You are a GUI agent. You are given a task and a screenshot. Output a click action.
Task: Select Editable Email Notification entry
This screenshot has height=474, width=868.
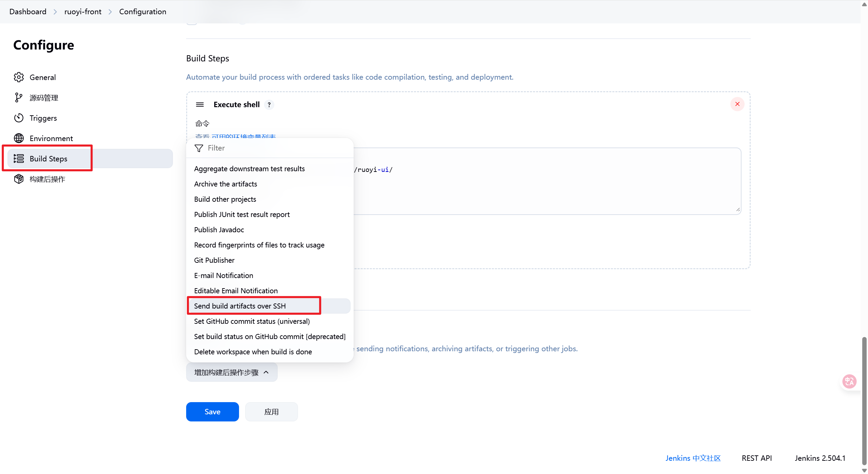click(x=236, y=291)
